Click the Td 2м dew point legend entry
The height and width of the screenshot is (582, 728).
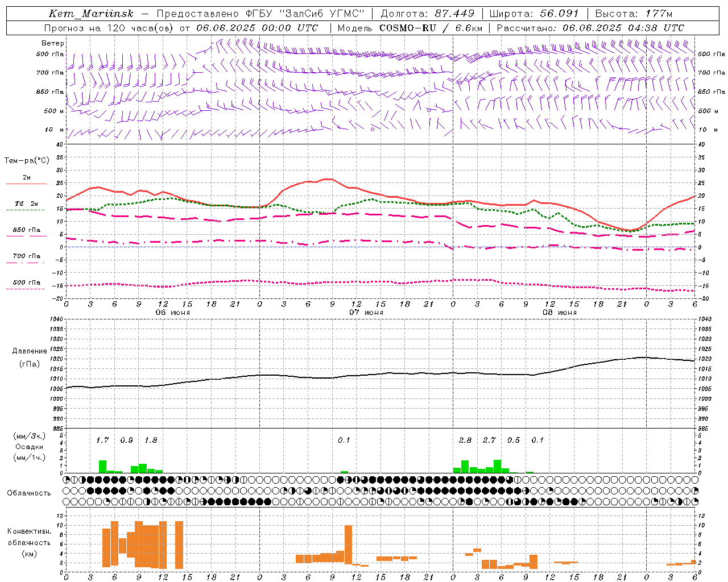pos(26,203)
